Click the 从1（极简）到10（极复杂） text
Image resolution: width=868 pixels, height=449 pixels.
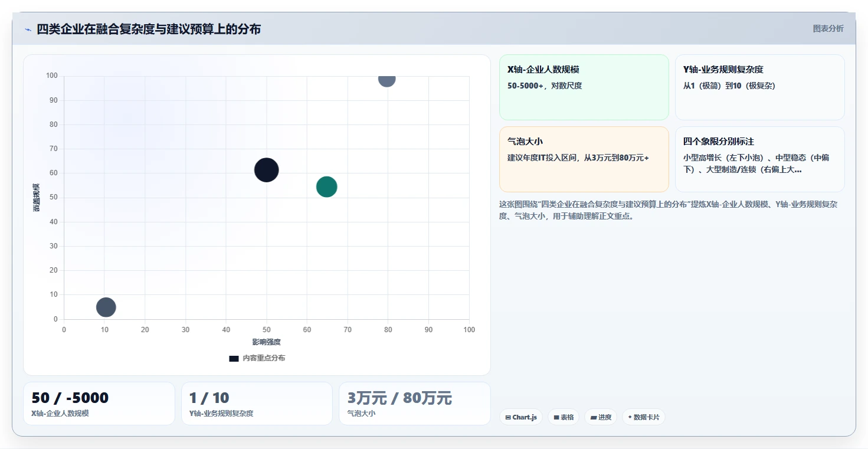click(729, 86)
